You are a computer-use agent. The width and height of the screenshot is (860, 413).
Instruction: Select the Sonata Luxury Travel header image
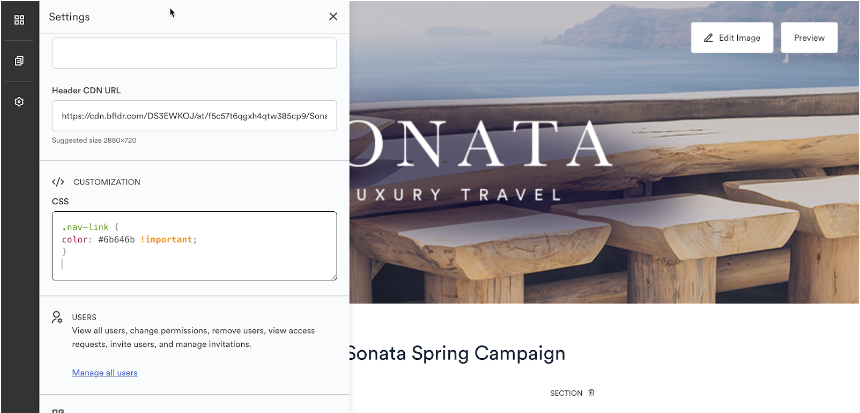click(x=604, y=152)
